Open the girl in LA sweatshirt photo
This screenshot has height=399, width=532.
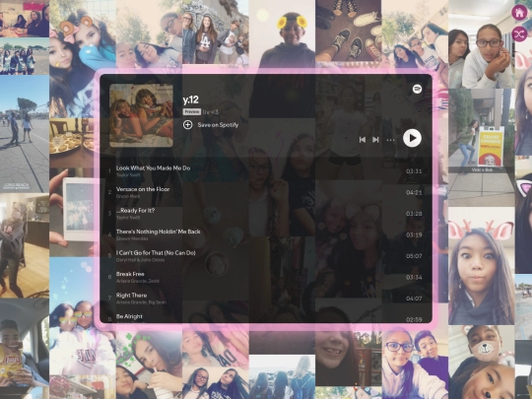pos(216,33)
